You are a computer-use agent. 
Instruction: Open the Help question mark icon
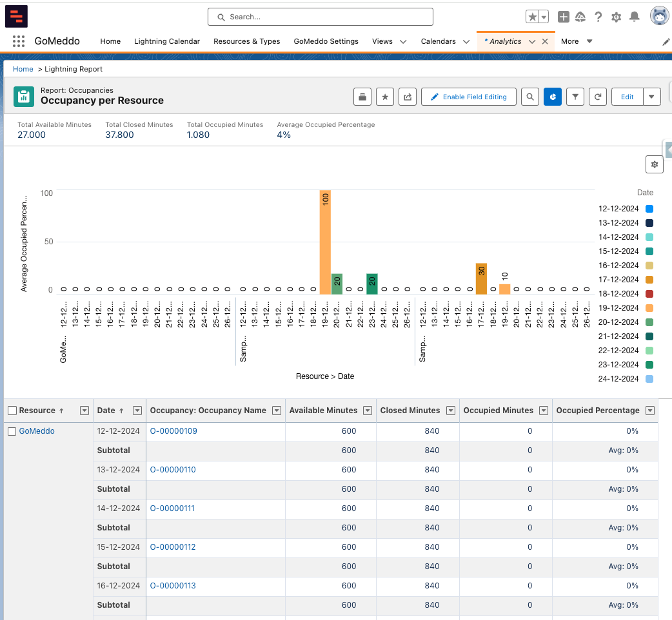pos(598,17)
